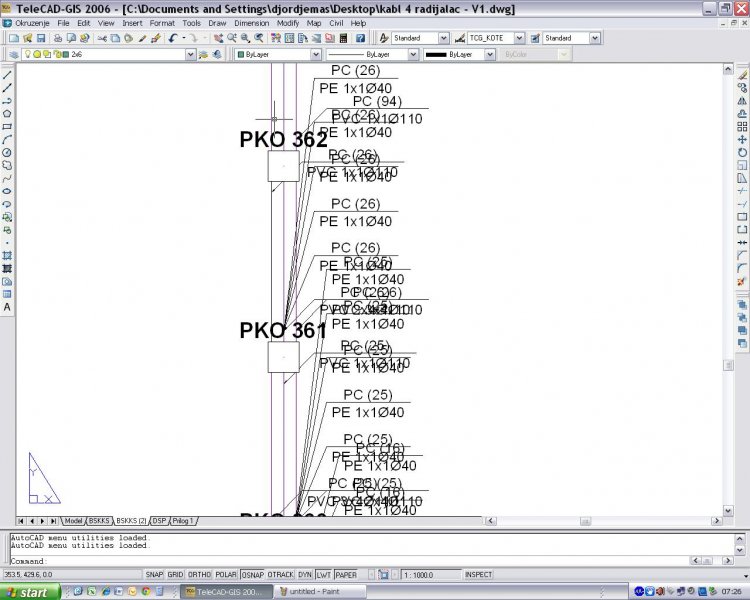Switch to the DSP layout tab
This screenshot has width=750, height=600.
point(159,521)
